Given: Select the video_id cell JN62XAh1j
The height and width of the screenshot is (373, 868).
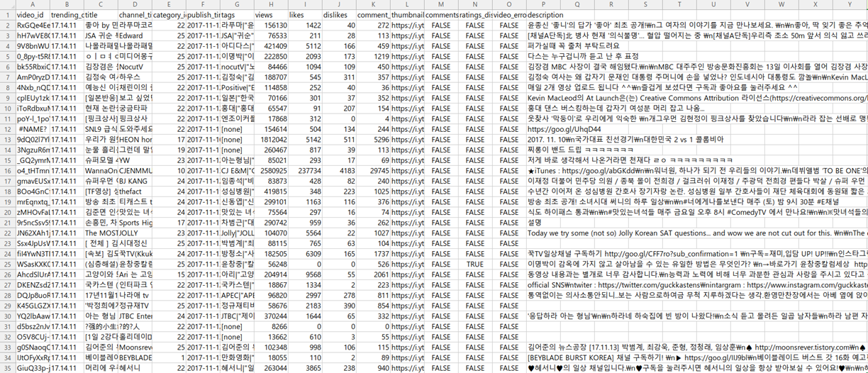Looking at the screenshot, I should [33, 233].
